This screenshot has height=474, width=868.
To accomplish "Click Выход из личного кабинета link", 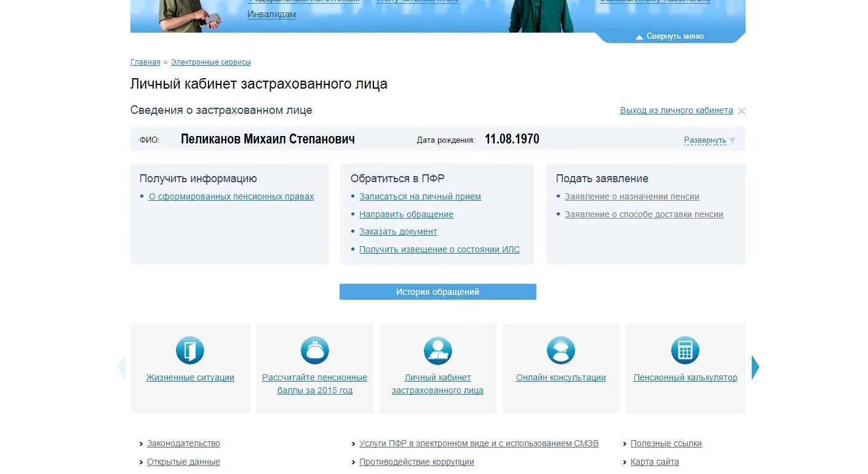I will coord(677,111).
